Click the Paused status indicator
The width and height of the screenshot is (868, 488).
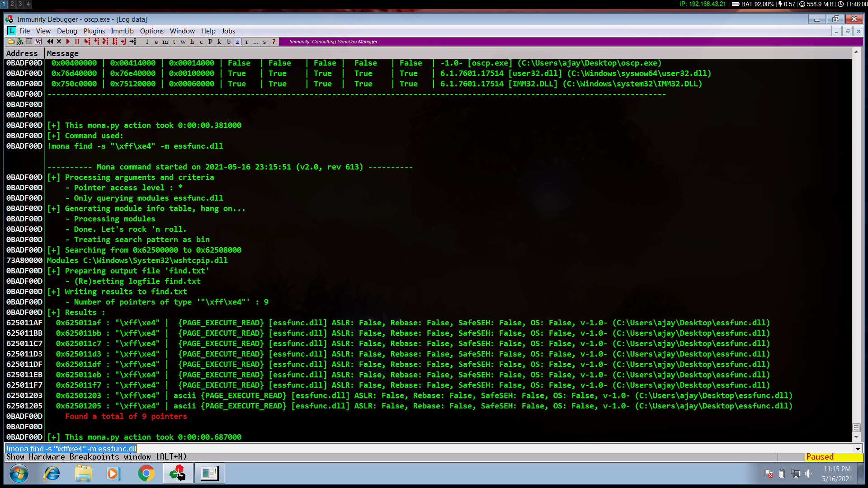pyautogui.click(x=834, y=457)
